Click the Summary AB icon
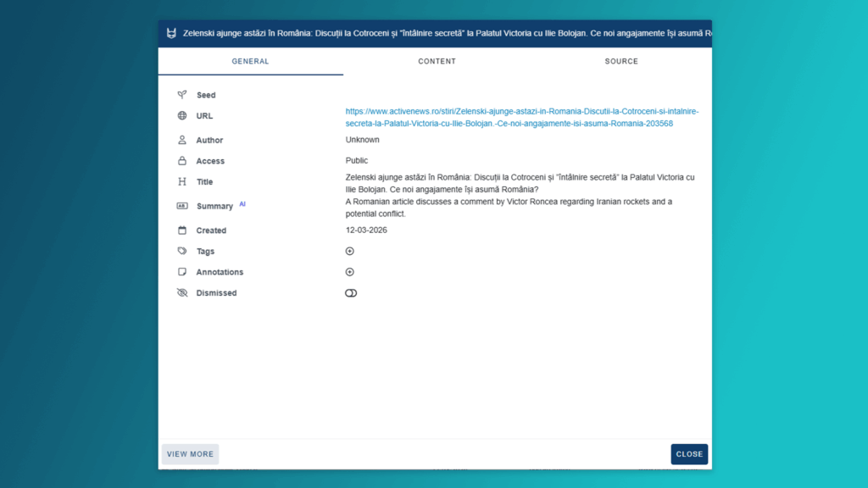Viewport: 868px width, 488px height. 181,206
